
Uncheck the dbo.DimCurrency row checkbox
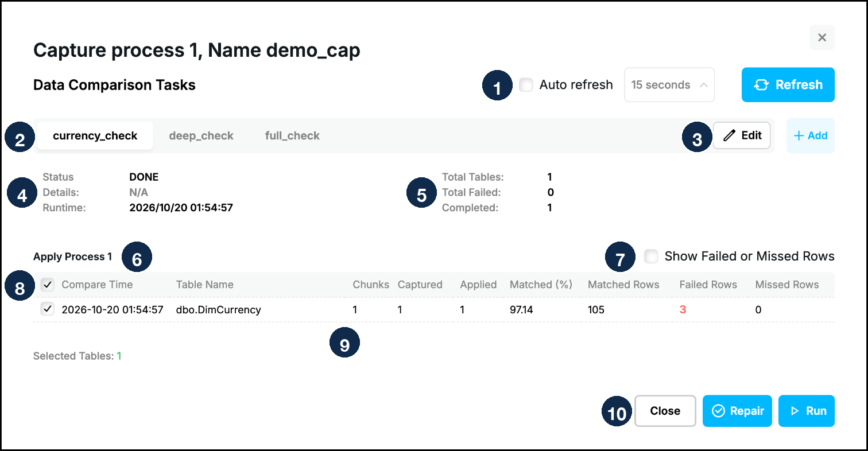click(48, 310)
